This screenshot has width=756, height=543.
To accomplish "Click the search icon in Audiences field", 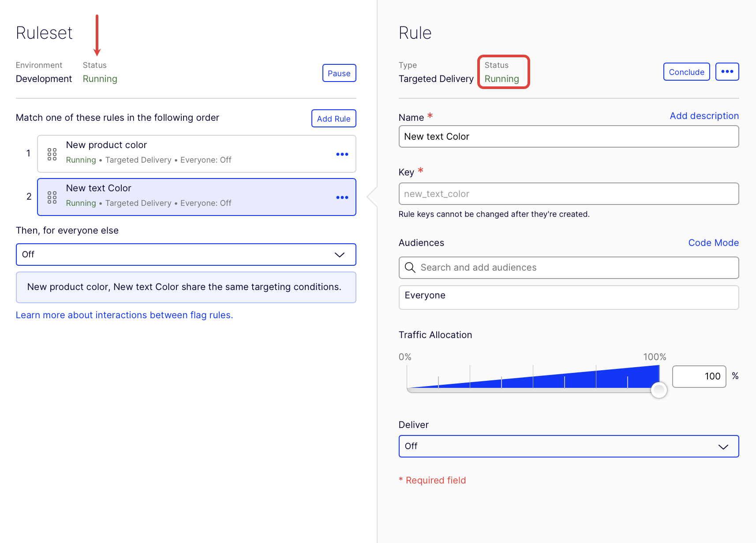I will click(410, 268).
